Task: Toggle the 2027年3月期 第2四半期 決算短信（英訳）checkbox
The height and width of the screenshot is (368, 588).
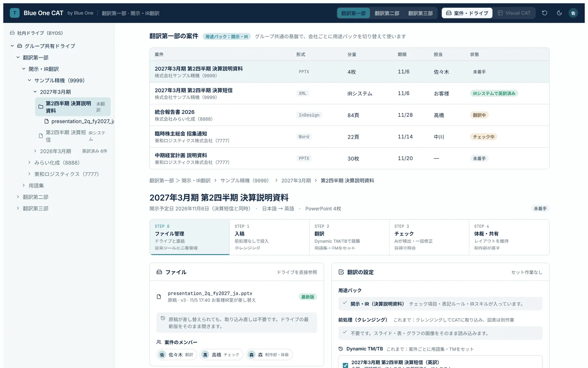Action: pyautogui.click(x=345, y=365)
